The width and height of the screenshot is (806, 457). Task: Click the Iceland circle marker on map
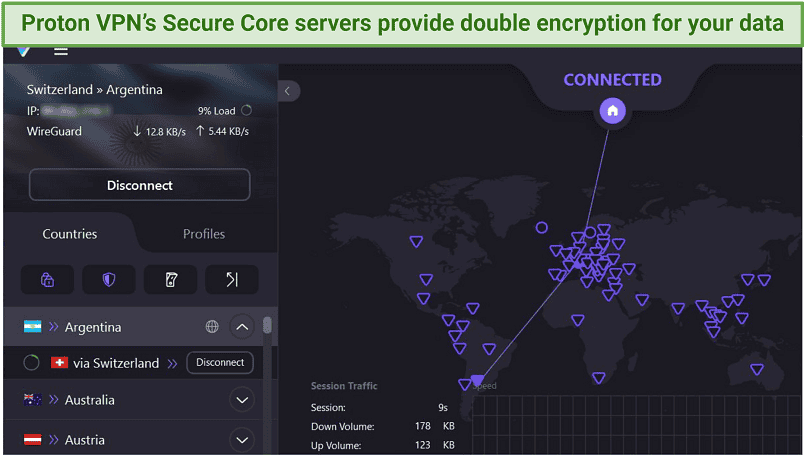(541, 227)
